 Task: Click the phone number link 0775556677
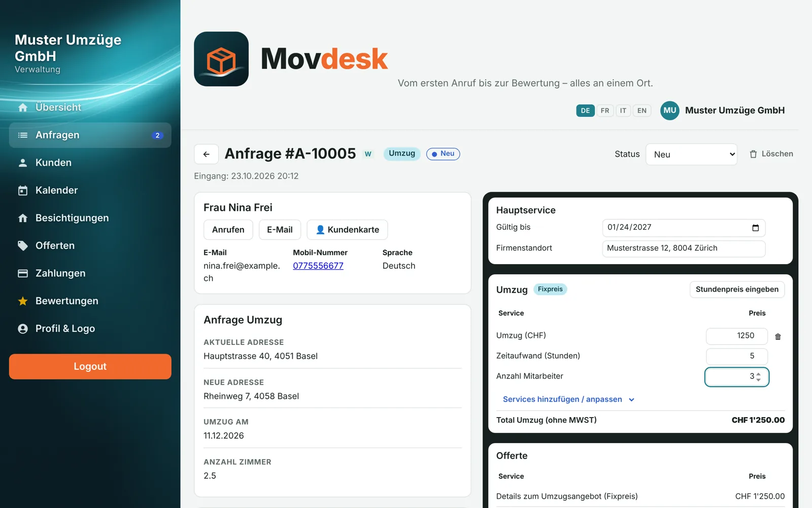click(x=318, y=266)
